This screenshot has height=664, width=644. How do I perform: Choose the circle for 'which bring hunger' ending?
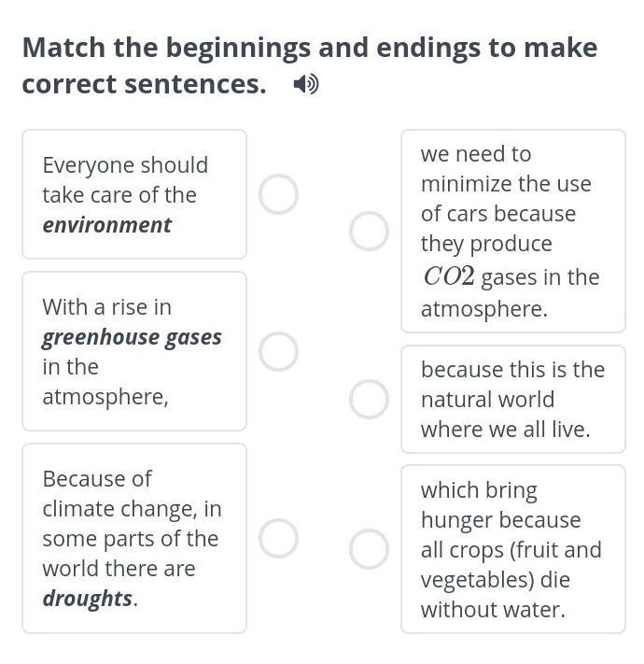369,549
